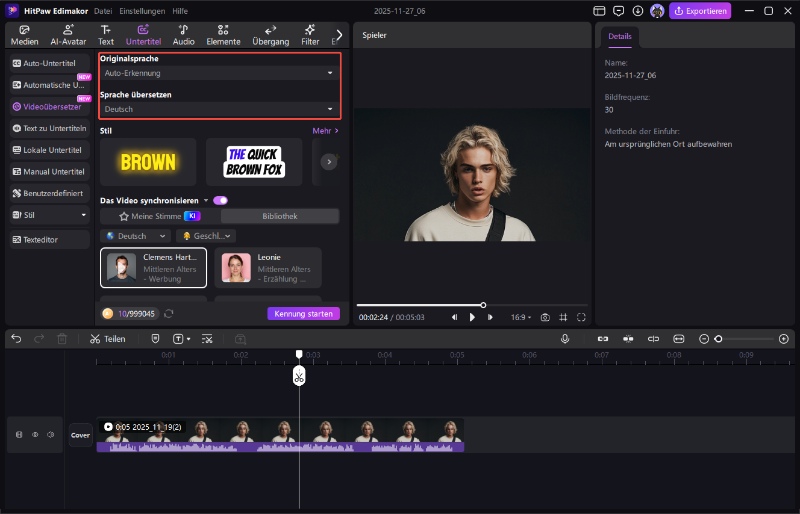
Task: Expand the Sprache übersetzen Deutsch dropdown
Action: [x=219, y=108]
